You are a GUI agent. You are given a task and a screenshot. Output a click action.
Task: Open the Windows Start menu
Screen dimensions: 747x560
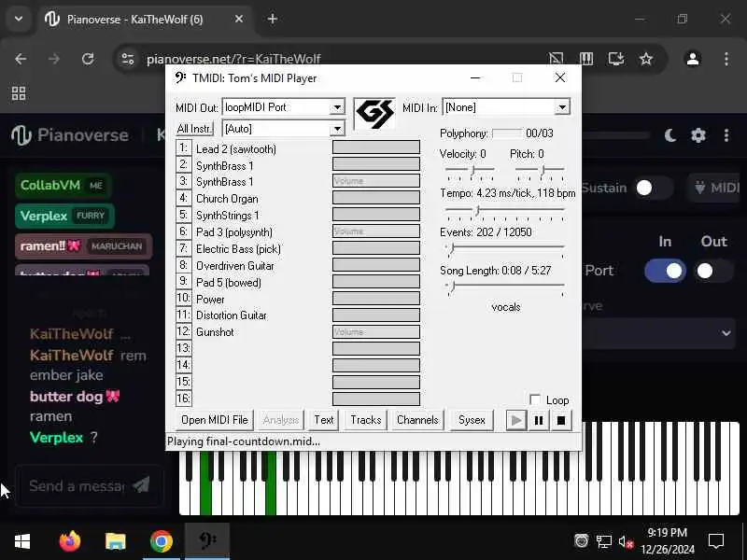pyautogui.click(x=22, y=541)
